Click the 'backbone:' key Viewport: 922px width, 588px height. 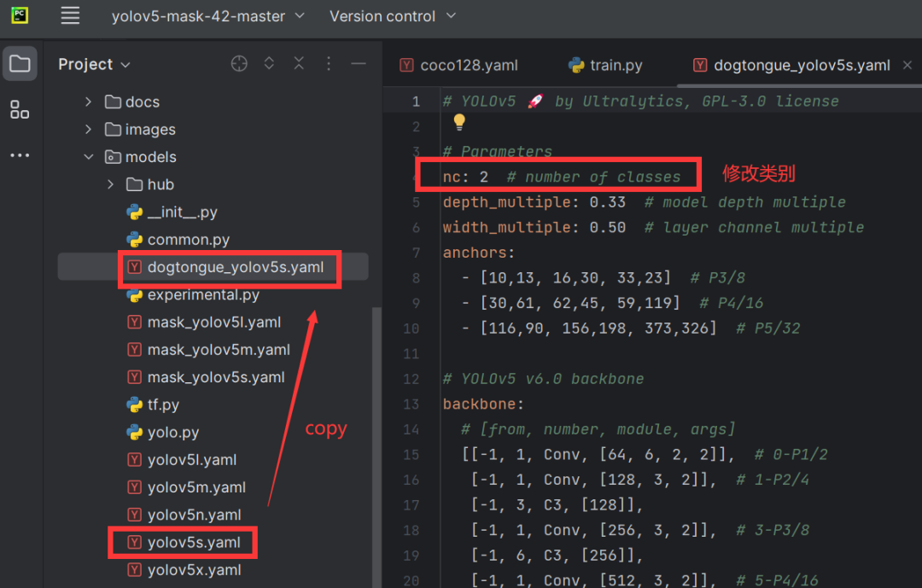[483, 404]
